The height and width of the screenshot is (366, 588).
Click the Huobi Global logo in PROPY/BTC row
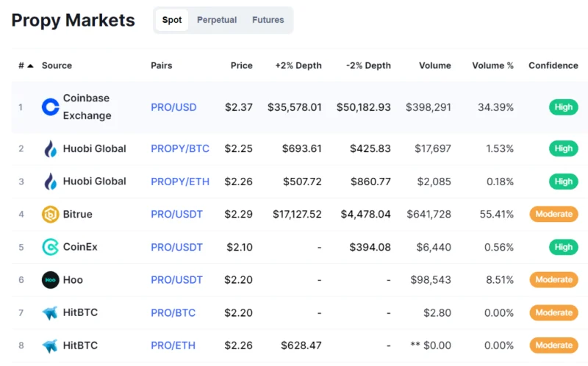click(50, 148)
